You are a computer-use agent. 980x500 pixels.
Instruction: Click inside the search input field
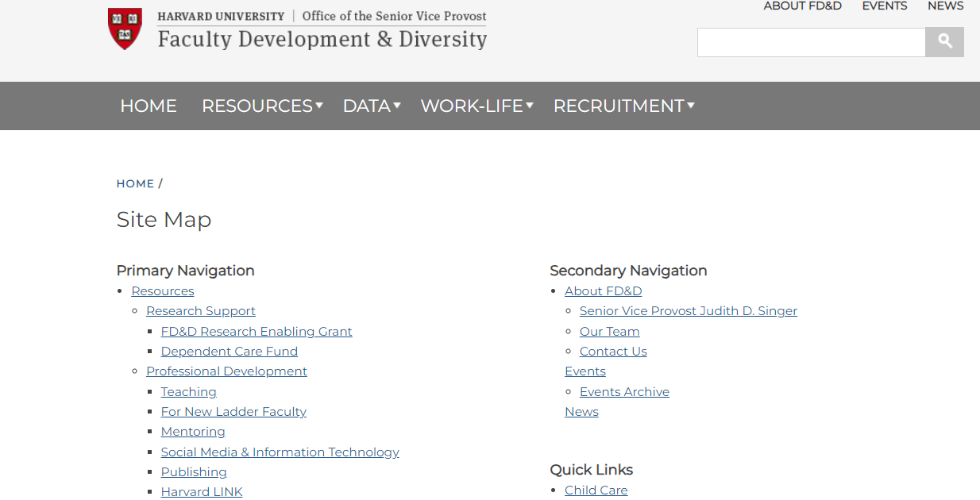click(x=810, y=41)
